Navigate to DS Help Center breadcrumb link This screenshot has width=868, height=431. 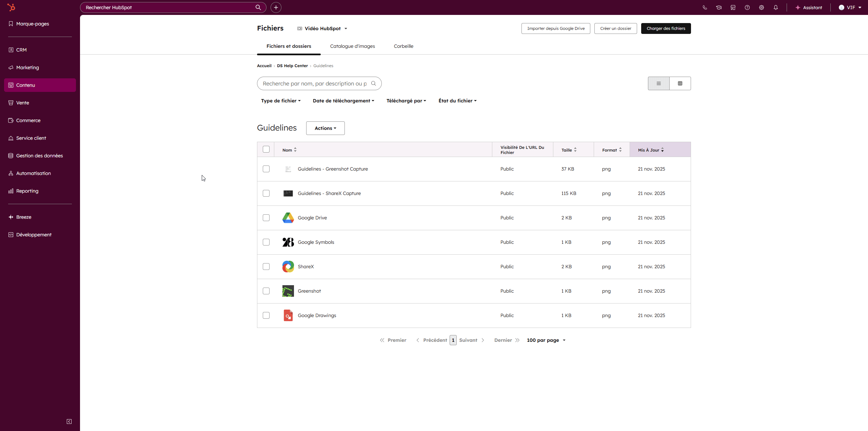[292, 65]
